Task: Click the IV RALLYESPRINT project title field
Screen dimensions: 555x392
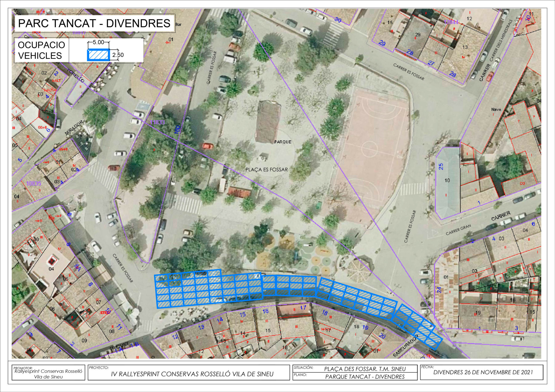Action: [x=192, y=374]
